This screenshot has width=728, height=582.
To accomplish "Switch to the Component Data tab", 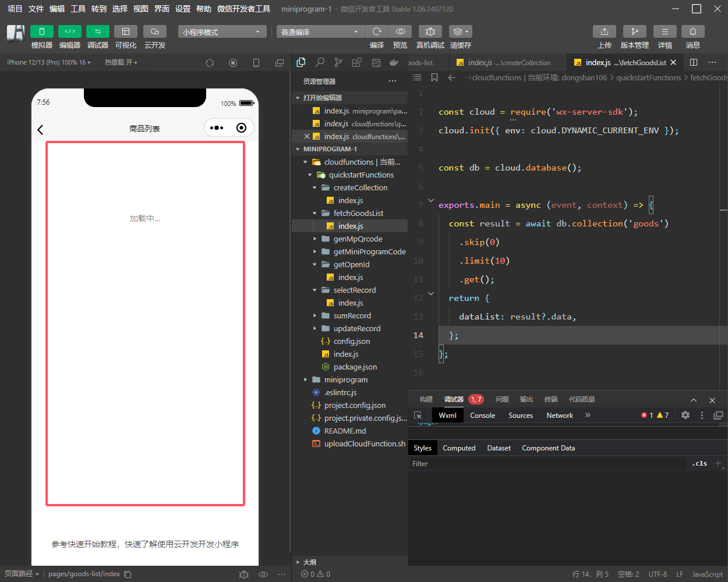I will click(x=548, y=448).
